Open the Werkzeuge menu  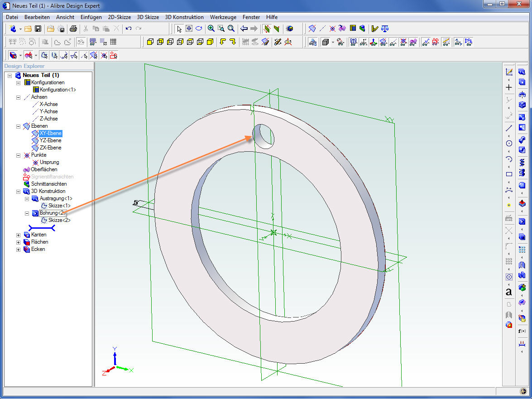point(223,17)
